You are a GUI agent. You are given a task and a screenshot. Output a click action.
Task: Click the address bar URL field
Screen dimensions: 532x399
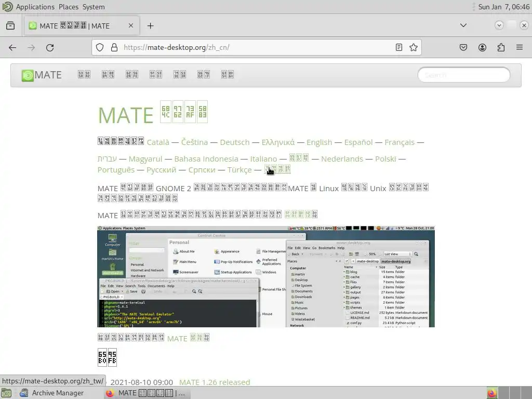256,47
